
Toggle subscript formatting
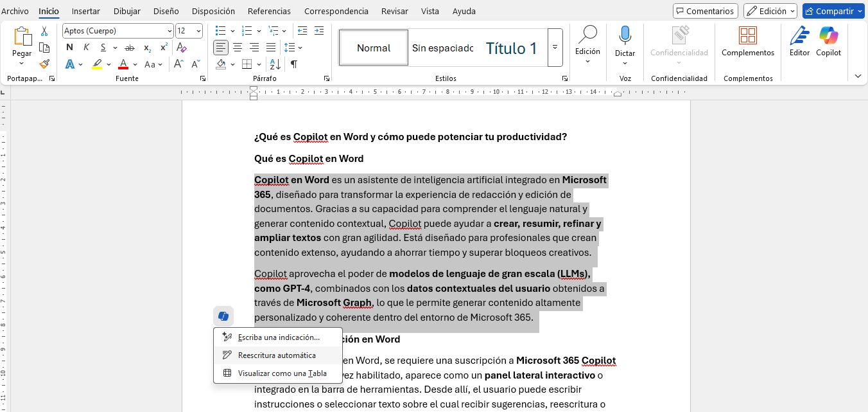[x=147, y=48]
